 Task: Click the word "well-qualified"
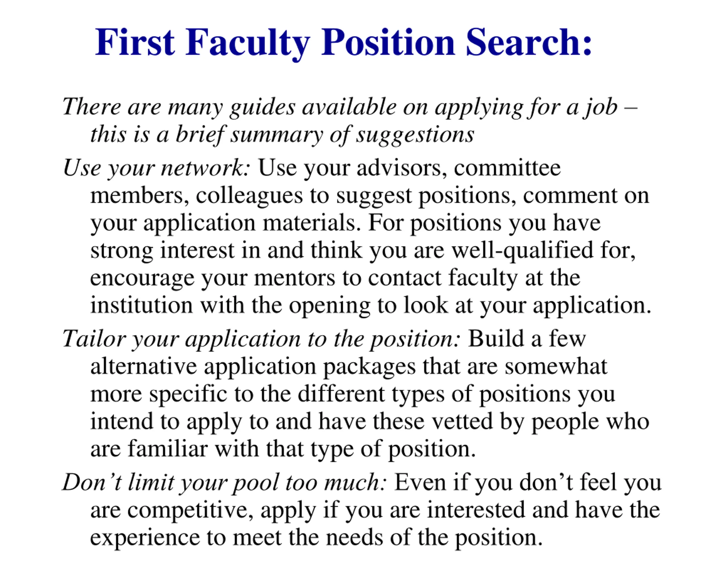point(522,250)
